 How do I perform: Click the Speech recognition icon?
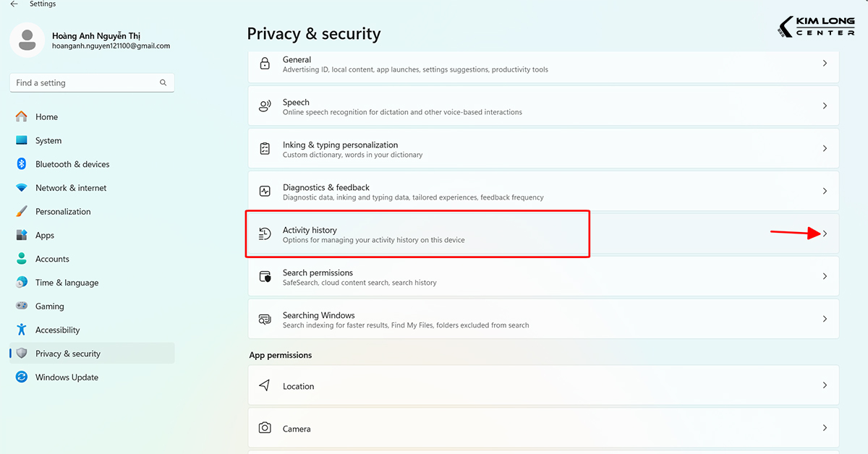click(x=265, y=106)
